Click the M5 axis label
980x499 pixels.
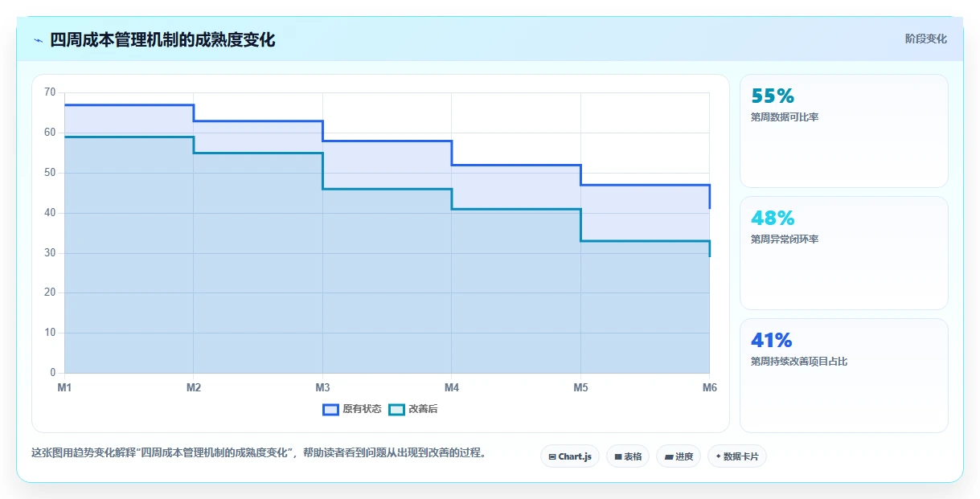click(x=580, y=387)
